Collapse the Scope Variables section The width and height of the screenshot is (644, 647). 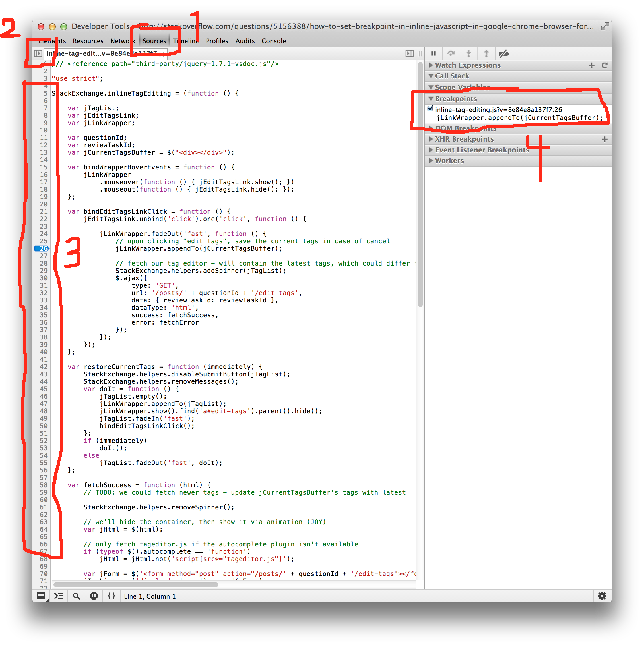click(x=518, y=87)
